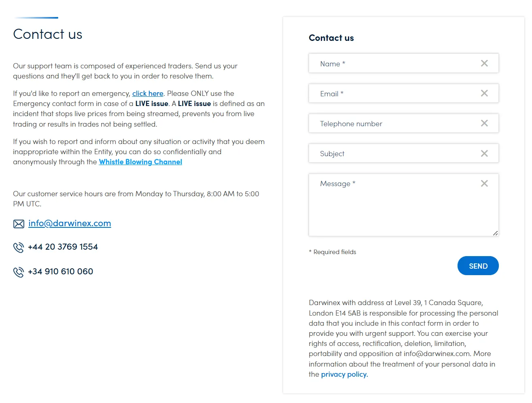Screen dimensions: 532x403
Task: Click the info@darwinex.com email link
Action: 70,223
